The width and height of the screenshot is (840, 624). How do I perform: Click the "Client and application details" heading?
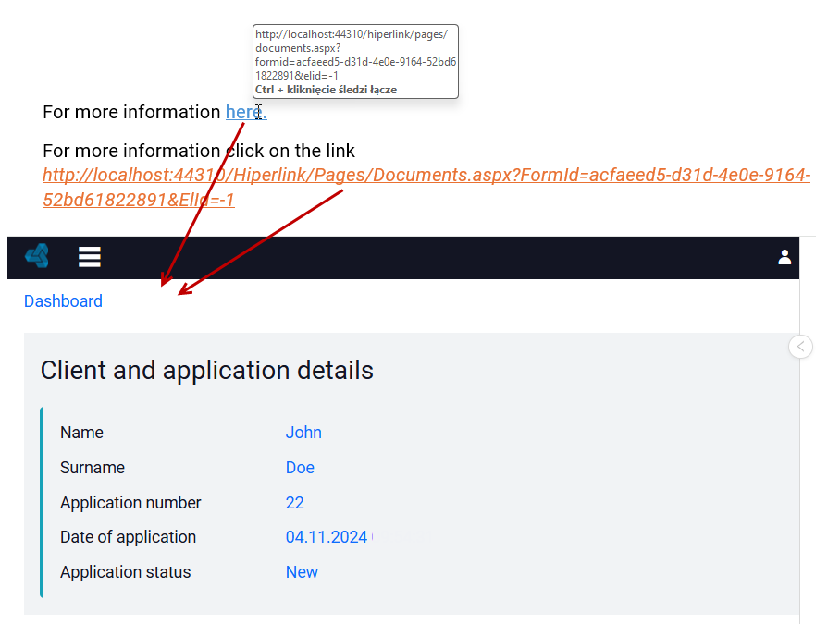207,371
